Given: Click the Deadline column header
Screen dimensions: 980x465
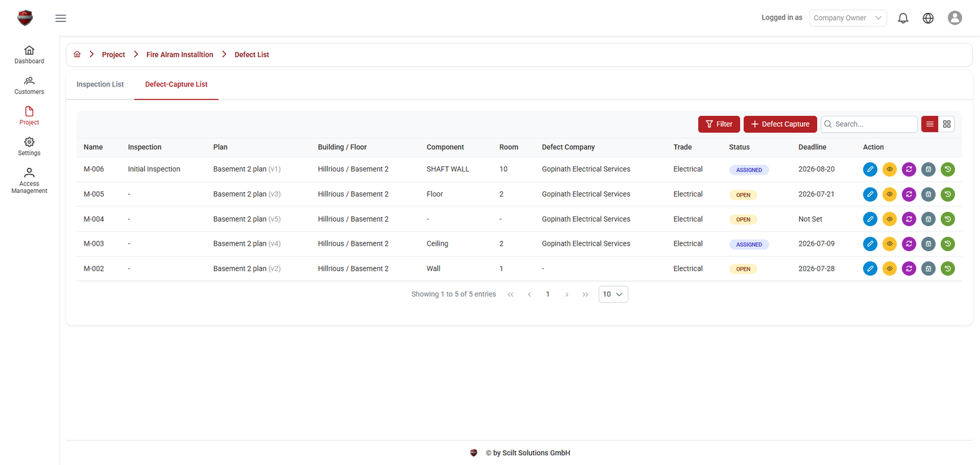Looking at the screenshot, I should click(x=812, y=148).
